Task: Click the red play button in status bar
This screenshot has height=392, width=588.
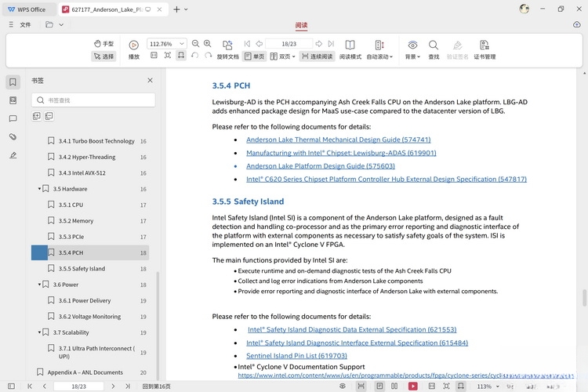Action: pos(413,386)
